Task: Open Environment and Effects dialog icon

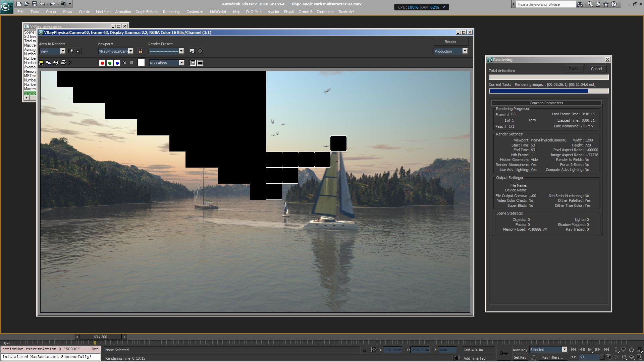Action: click(200, 51)
